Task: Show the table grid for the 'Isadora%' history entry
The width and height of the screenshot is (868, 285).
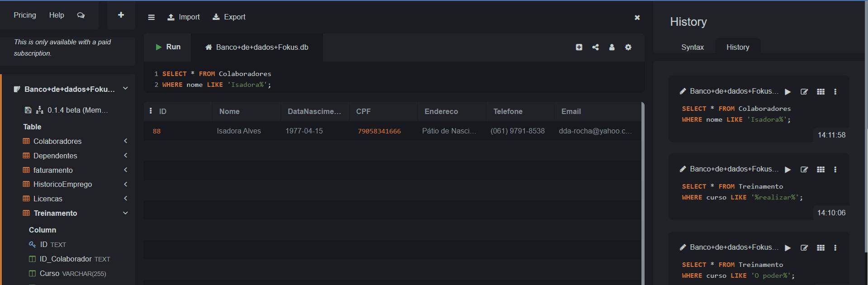Action: point(821,92)
